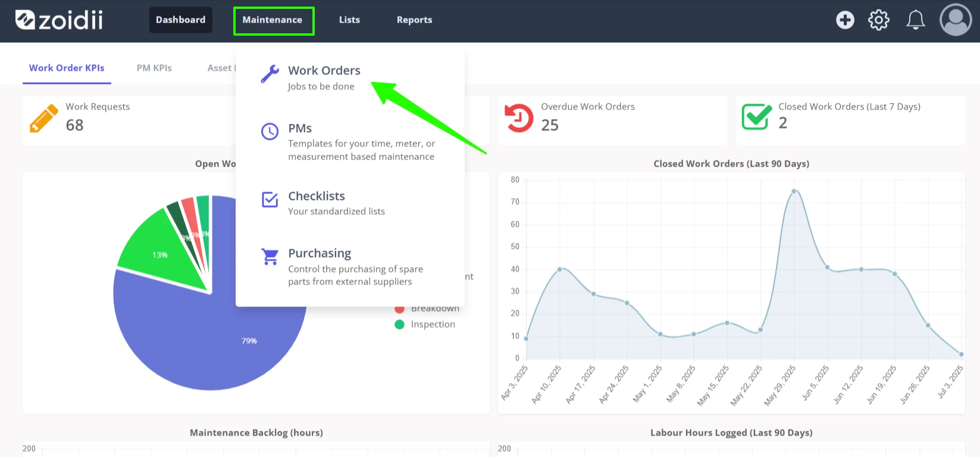The height and width of the screenshot is (457, 980).
Task: Open the settings gear icon
Action: click(879, 20)
